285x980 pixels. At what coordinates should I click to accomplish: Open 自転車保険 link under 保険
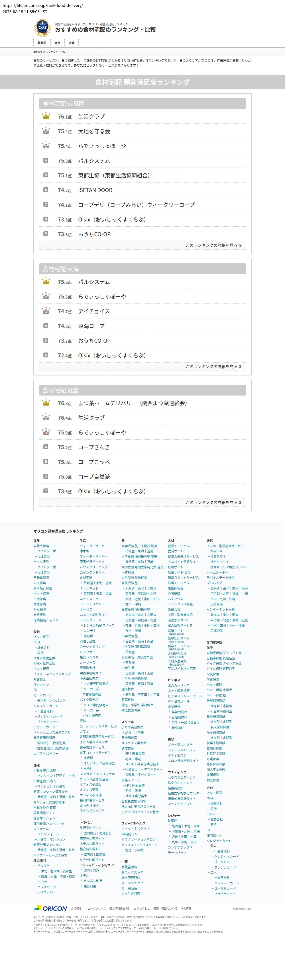[41, 578]
